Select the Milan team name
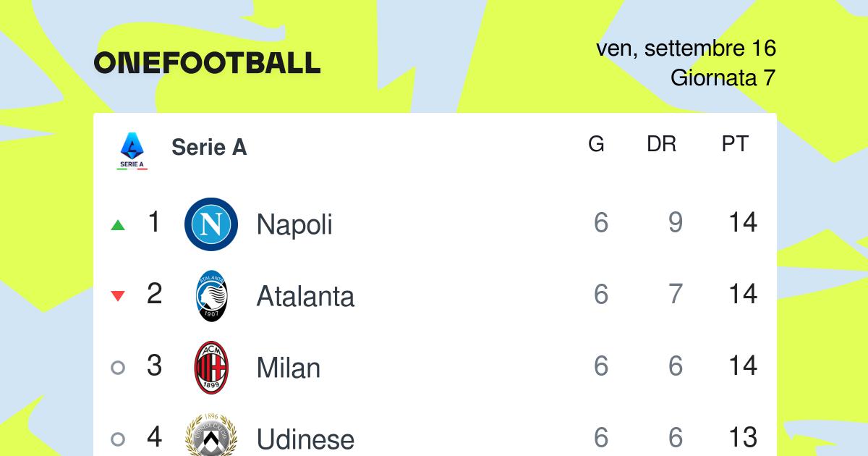Image resolution: width=868 pixels, height=456 pixels. pos(288,368)
